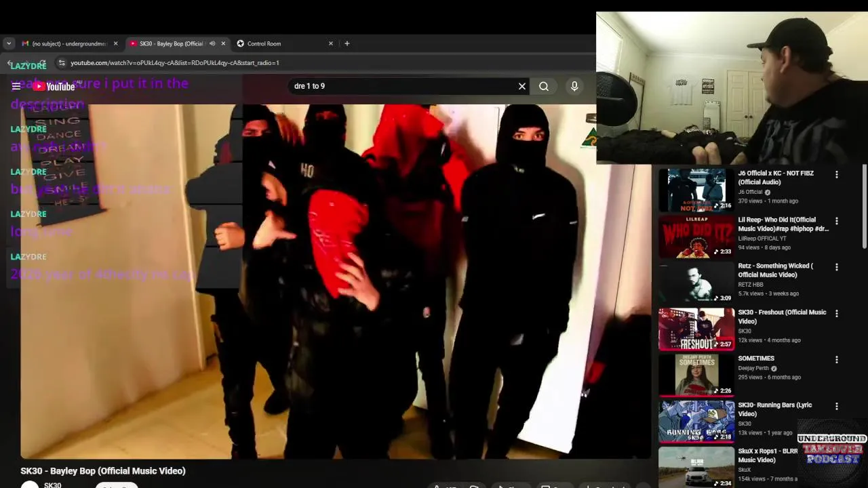The width and height of the screenshot is (868, 488).
Task: Open Lil Reep Who Did It thumbnail
Action: 696,237
